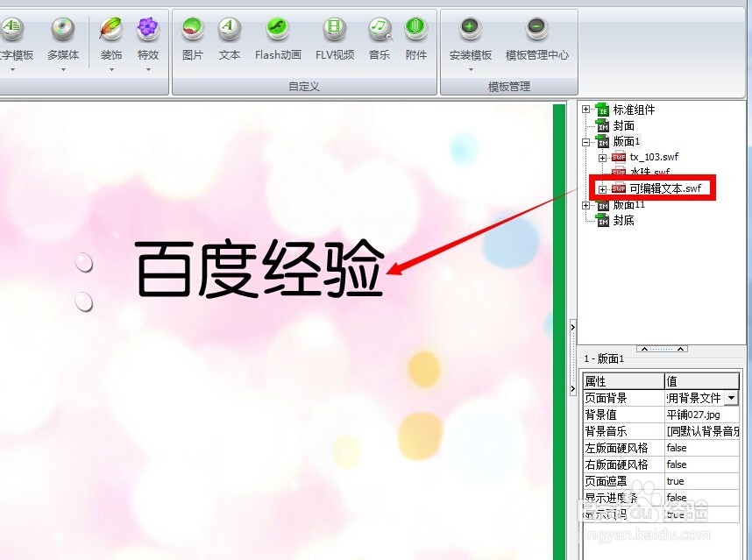
Task: Click the 右版面硬风格 false value
Action: [x=702, y=464]
